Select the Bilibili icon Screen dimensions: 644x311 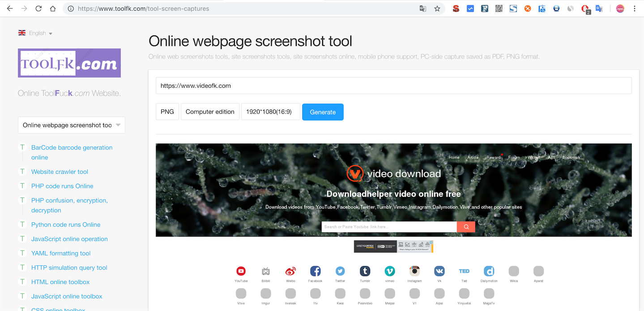[265, 271]
